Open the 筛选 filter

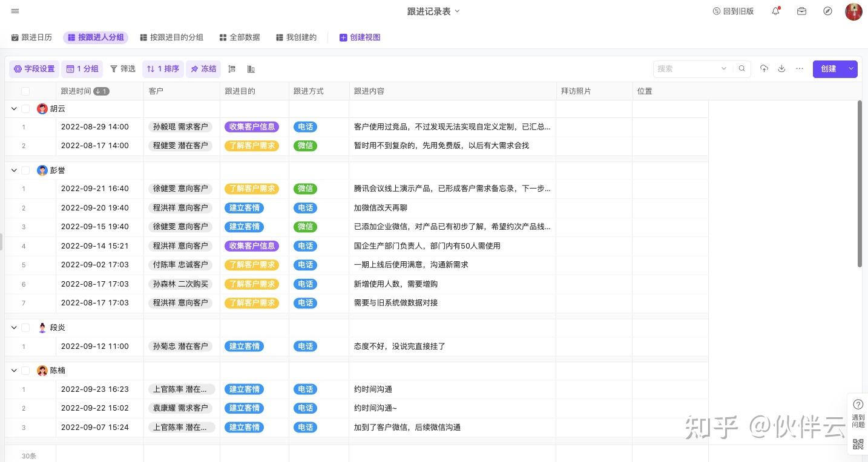coord(123,69)
